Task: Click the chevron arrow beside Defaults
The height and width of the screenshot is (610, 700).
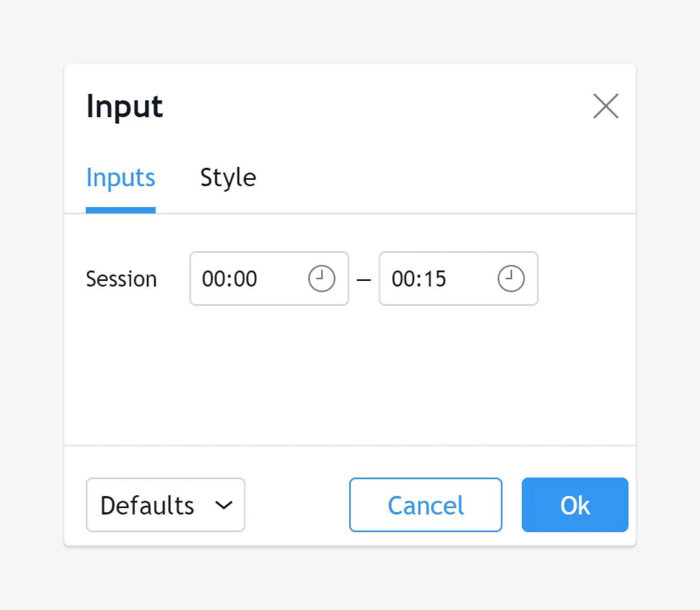Action: point(224,505)
